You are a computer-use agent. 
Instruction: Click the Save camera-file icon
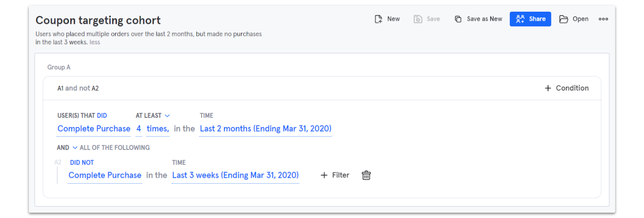(x=418, y=19)
